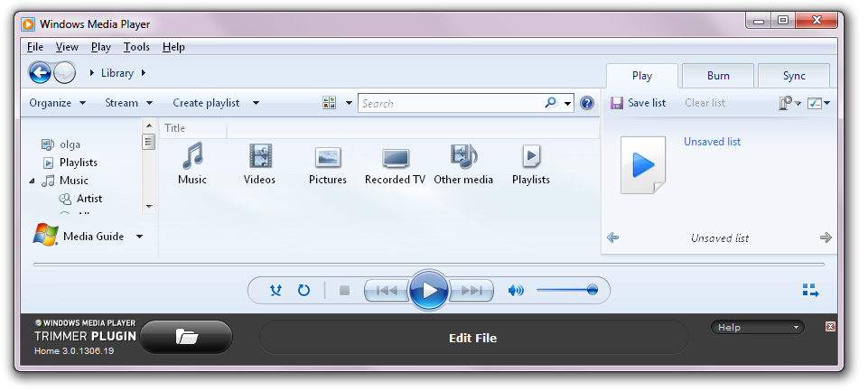868x391 pixels.
Task: Switch to the Burn tab
Action: [718, 76]
